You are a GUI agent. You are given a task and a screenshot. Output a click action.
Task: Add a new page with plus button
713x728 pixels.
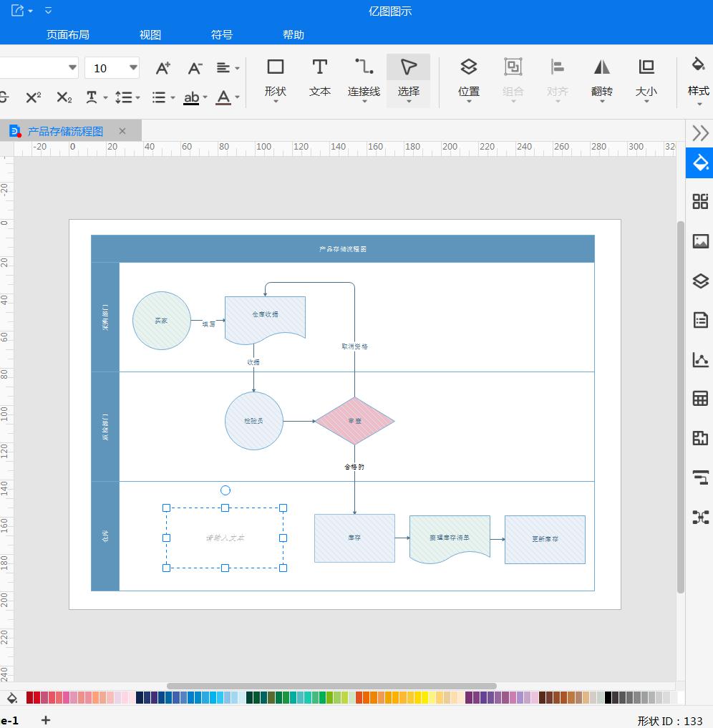pos(46,720)
